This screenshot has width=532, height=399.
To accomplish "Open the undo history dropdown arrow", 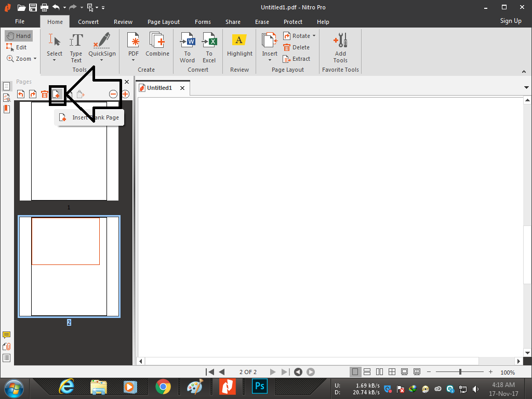I will (x=64, y=7).
